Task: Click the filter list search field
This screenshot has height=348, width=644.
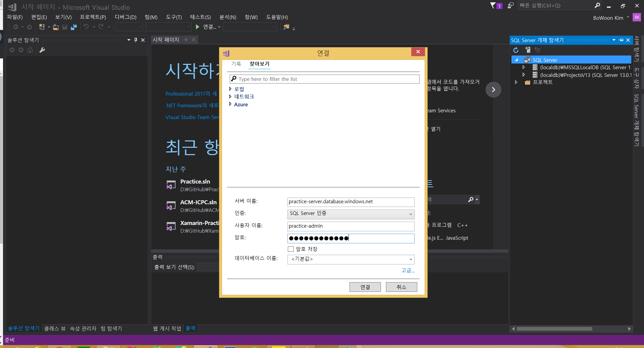Action: pos(324,79)
